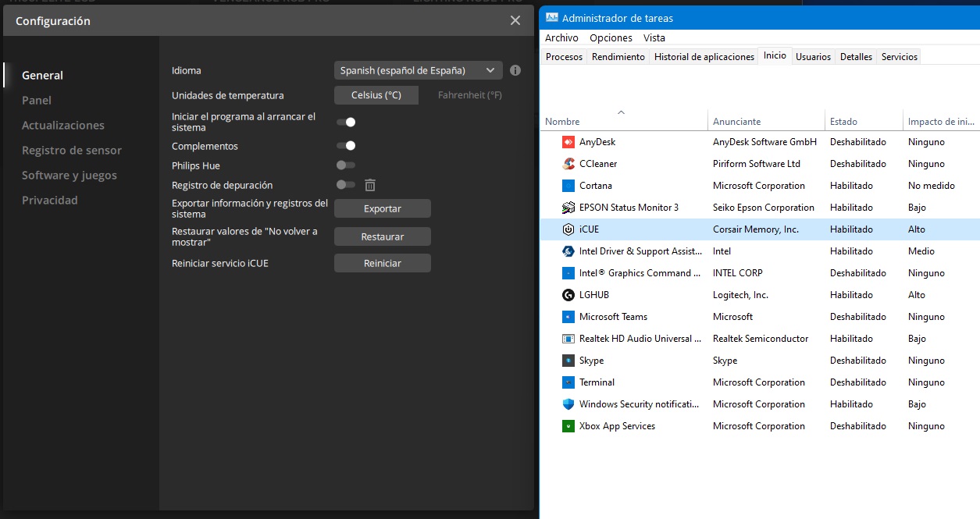Screen dimensions: 980x519
Task: Click the AnyDesk icon in Task Manager
Action: (x=568, y=142)
